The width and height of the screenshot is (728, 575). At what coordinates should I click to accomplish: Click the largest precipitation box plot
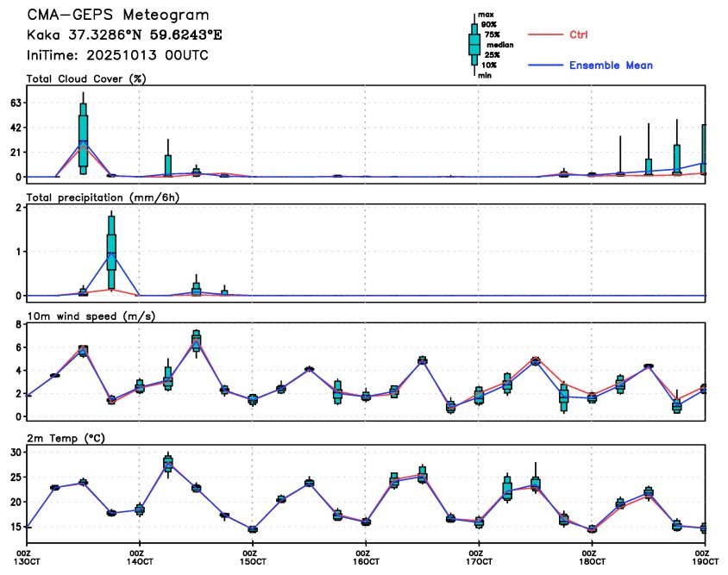[111, 250]
